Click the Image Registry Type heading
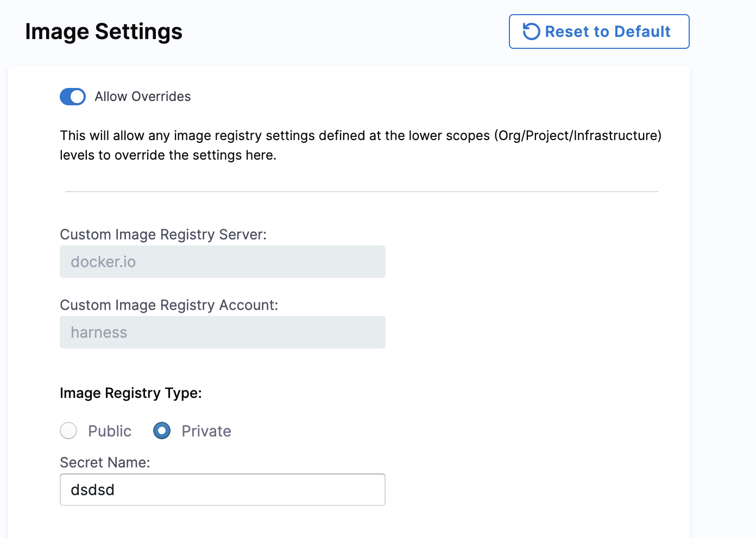This screenshot has width=756, height=538. [x=131, y=393]
